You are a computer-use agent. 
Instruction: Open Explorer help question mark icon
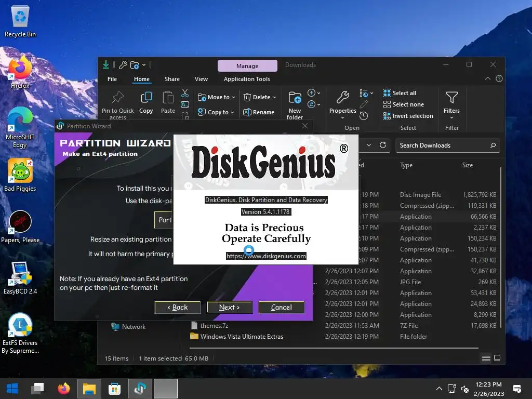(499, 79)
